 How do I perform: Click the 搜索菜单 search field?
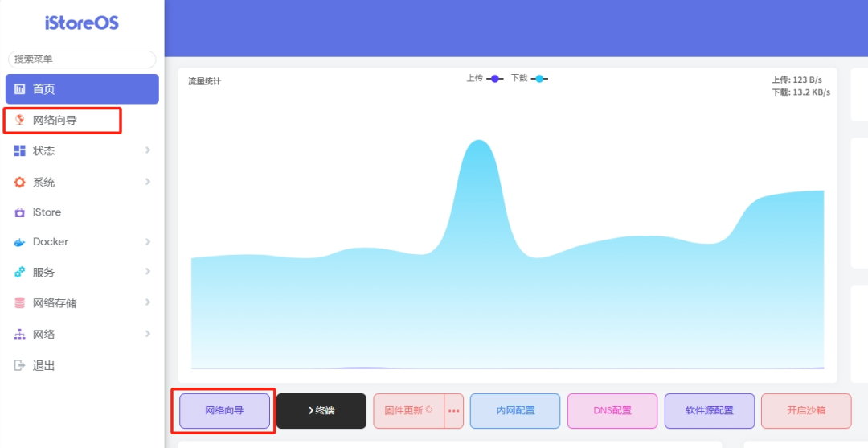click(x=82, y=60)
